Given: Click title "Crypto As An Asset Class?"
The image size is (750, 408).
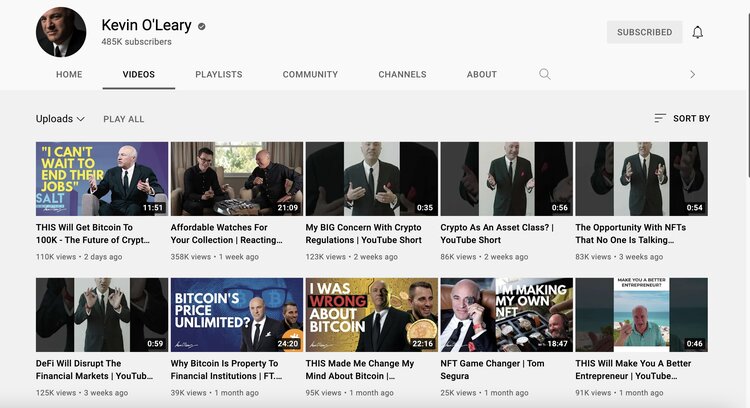Looking at the screenshot, I should coord(497,233).
